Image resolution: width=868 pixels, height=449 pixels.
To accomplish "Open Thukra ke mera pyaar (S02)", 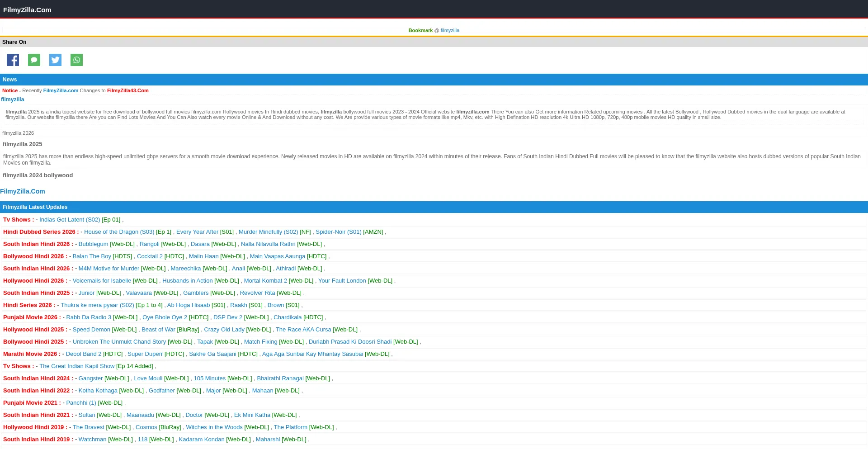I will (97, 305).
